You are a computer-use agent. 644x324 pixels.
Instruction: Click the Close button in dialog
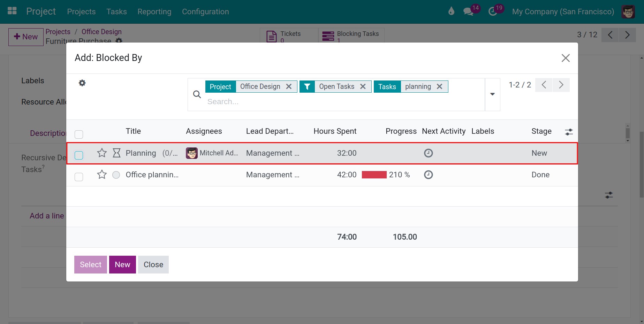point(153,264)
